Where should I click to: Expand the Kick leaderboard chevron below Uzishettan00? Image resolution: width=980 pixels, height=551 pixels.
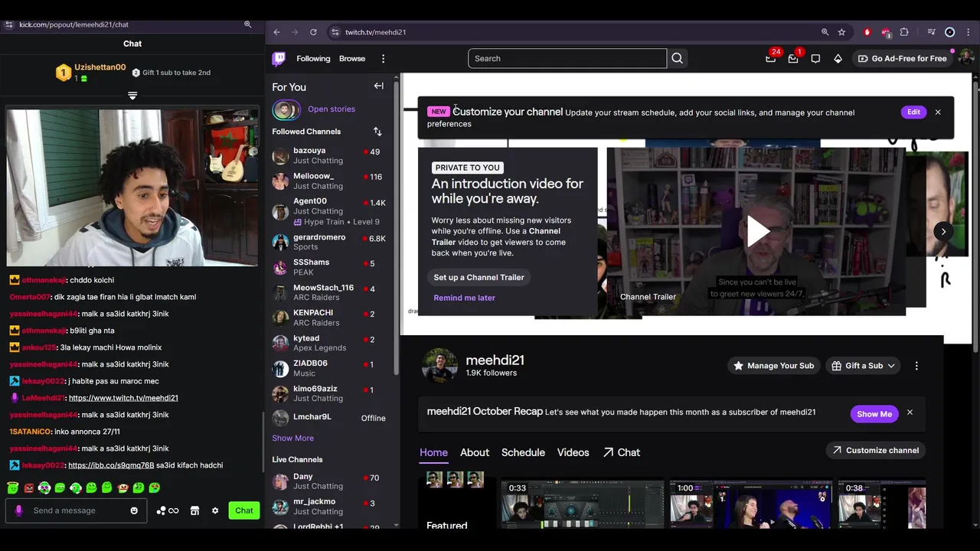tap(132, 96)
